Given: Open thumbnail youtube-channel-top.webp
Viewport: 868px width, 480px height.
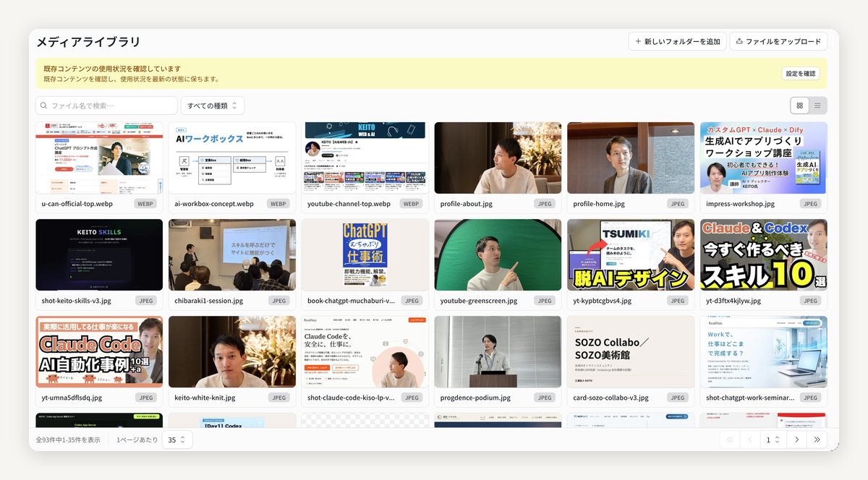Looking at the screenshot, I should [x=365, y=158].
